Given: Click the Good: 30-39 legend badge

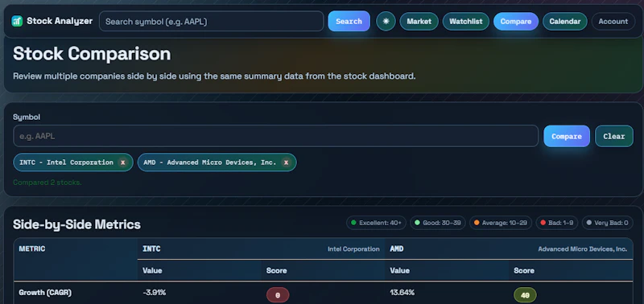Looking at the screenshot, I should coord(438,223).
